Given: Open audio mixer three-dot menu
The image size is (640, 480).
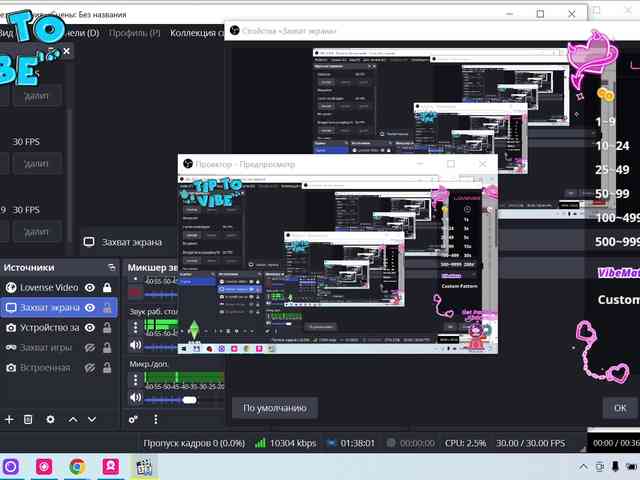Looking at the screenshot, I should pos(156,419).
